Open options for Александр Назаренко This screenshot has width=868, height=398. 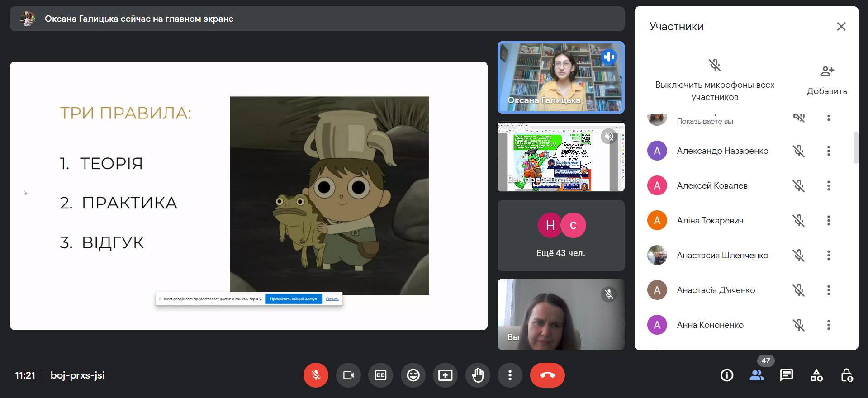tap(829, 151)
